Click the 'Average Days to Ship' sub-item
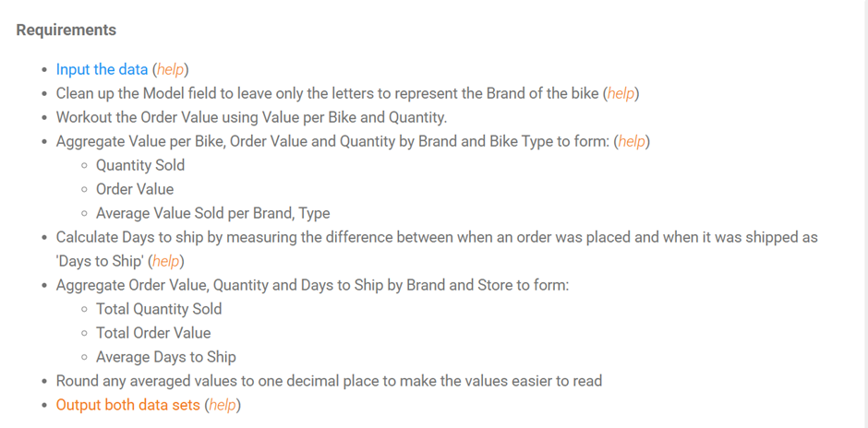Screen dimensions: 868x428 tap(166, 357)
